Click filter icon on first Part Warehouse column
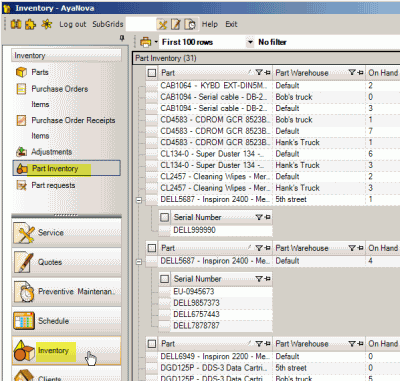 [352, 72]
